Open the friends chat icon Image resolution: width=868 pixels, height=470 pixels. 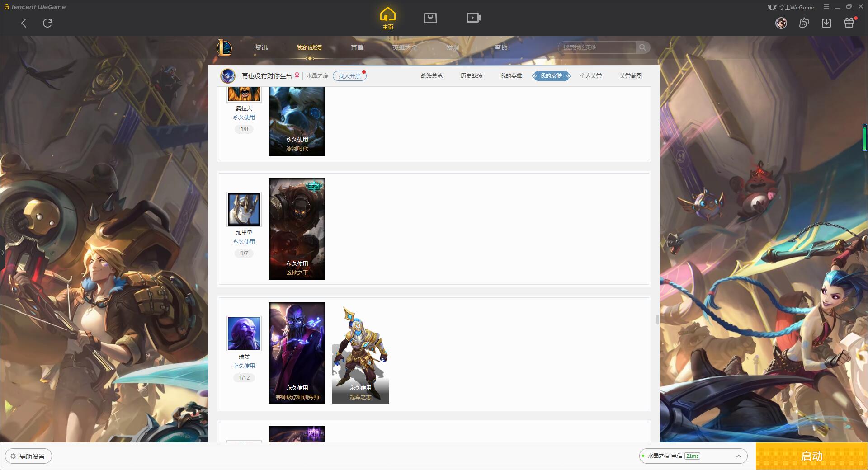pyautogui.click(x=804, y=23)
